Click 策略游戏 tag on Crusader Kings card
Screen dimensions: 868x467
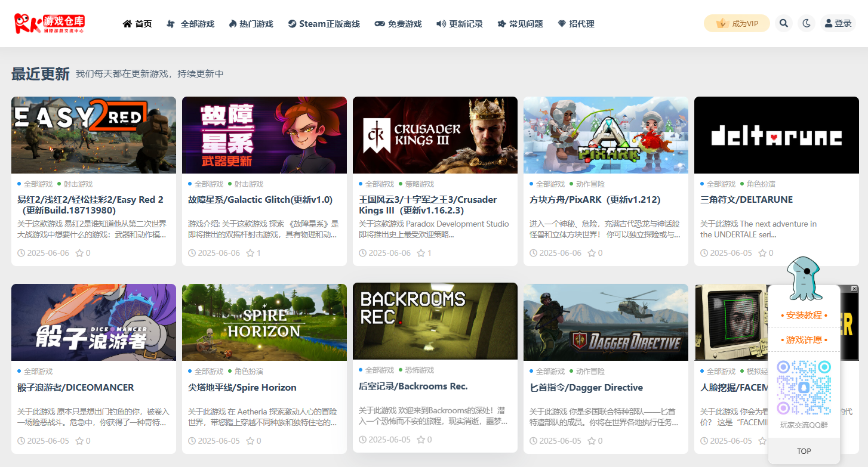click(416, 184)
